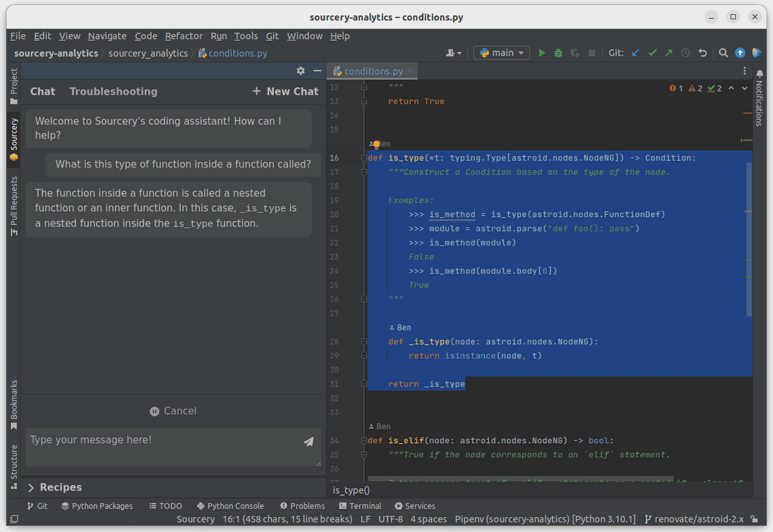
Task: Switch to the Troubleshooting tab
Action: pyautogui.click(x=113, y=91)
